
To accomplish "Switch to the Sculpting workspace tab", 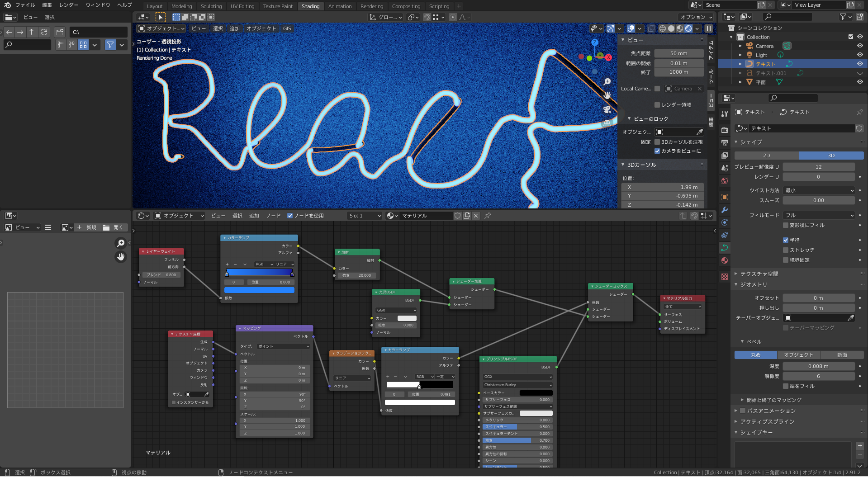I will [211, 6].
